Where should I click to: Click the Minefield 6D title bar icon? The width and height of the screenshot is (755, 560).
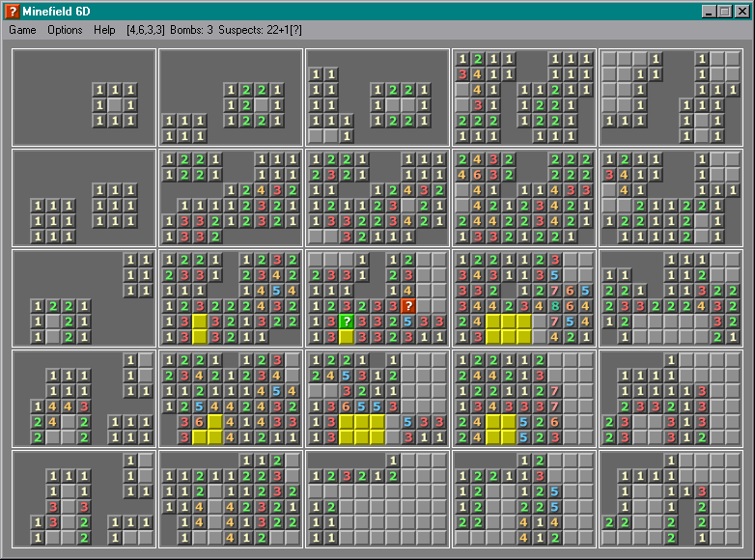click(12, 11)
